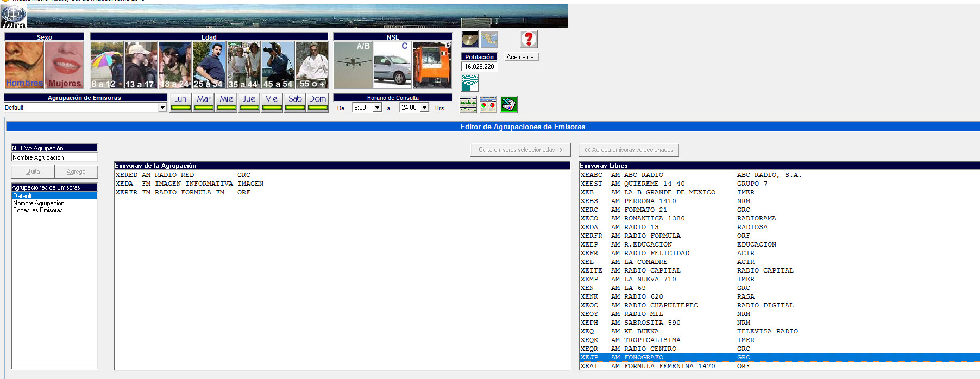Click the Quita emisoras seleccionadas button
This screenshot has width=980, height=379.
point(520,150)
